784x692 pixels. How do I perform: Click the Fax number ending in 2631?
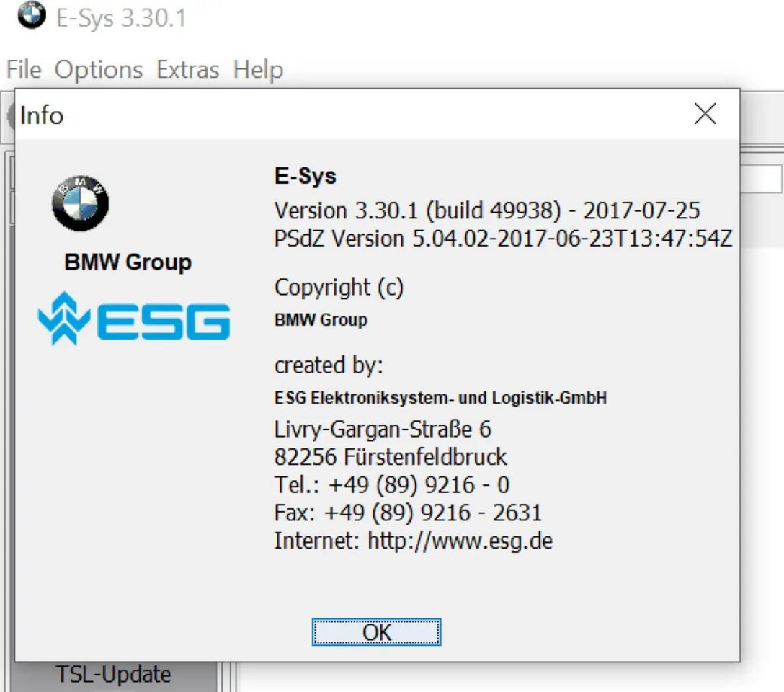[408, 513]
